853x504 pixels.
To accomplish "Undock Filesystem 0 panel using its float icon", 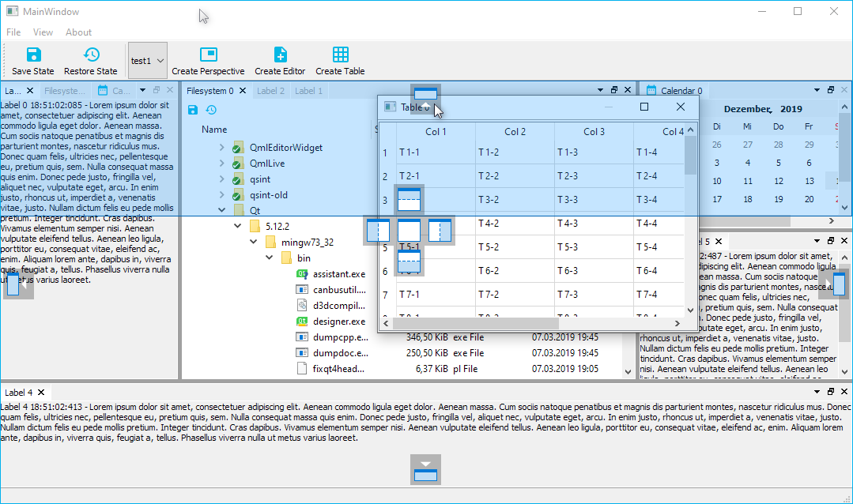I will (x=614, y=89).
